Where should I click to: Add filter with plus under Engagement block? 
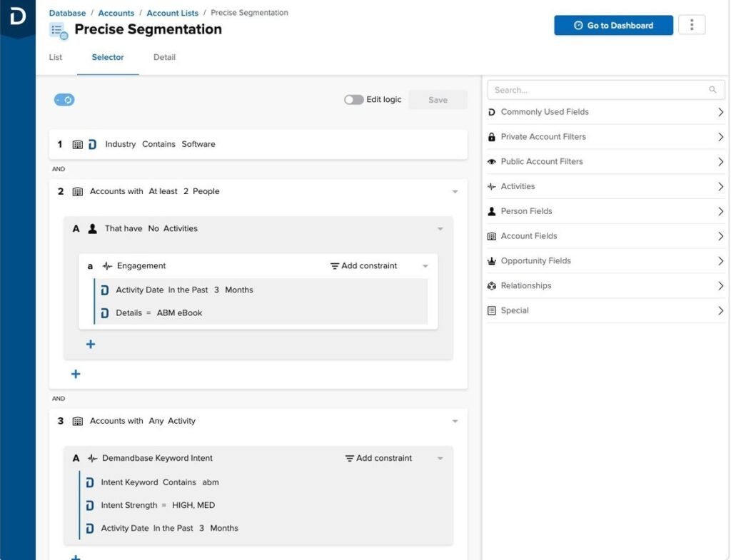[x=91, y=345]
